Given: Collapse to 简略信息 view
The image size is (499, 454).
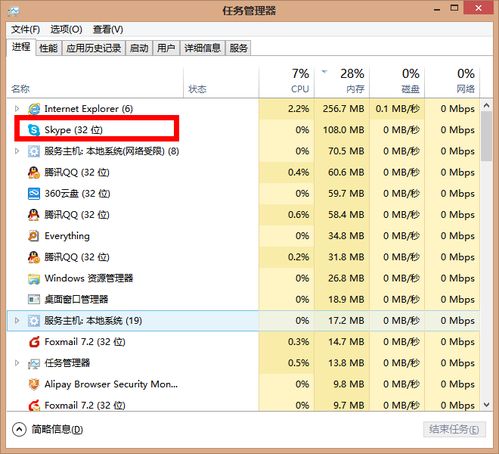Looking at the screenshot, I should pyautogui.click(x=48, y=429).
